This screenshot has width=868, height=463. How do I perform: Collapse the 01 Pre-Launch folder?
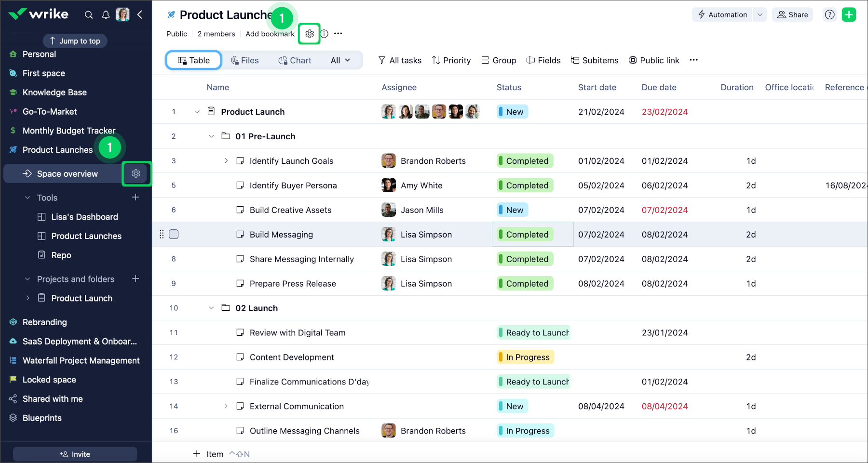(211, 136)
